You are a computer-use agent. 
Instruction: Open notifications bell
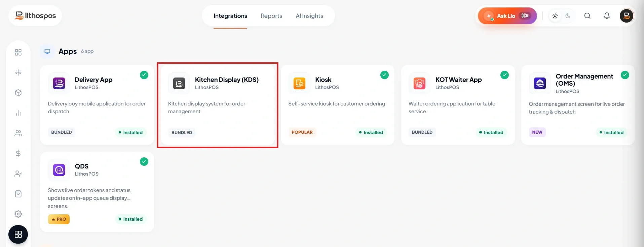[x=607, y=16]
